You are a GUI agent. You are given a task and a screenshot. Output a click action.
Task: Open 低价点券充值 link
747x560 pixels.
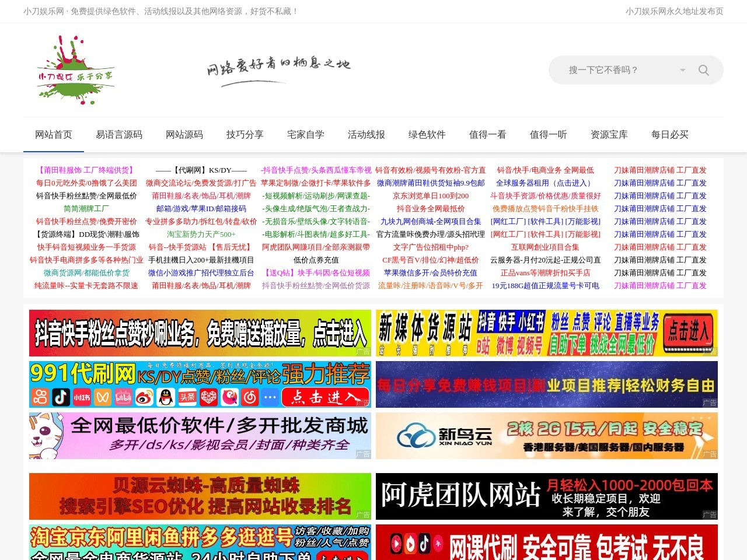pyautogui.click(x=316, y=260)
